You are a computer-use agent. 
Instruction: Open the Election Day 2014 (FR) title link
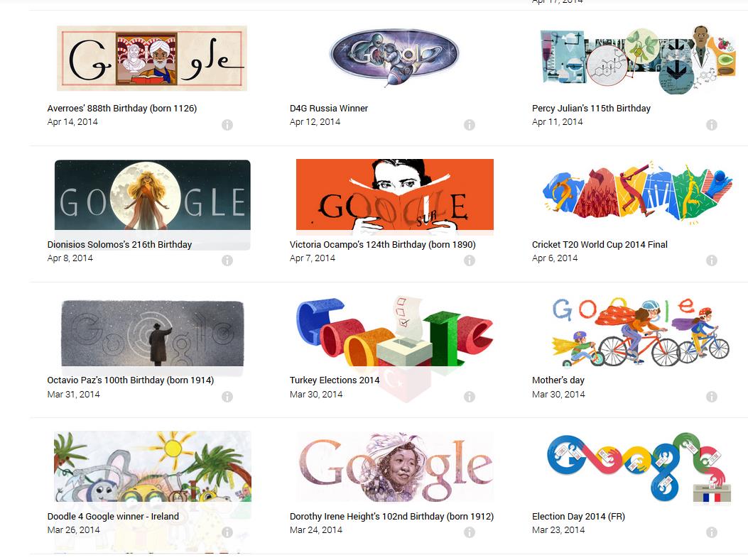click(x=578, y=516)
